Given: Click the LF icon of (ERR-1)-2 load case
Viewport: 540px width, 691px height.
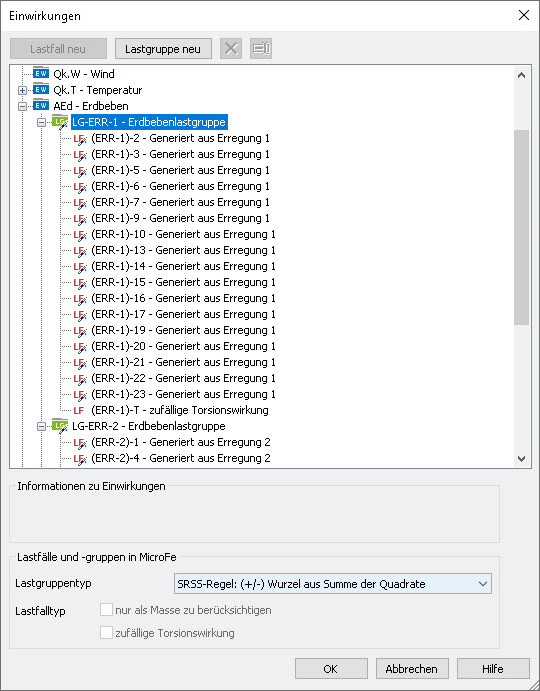Looking at the screenshot, I should [x=80, y=139].
